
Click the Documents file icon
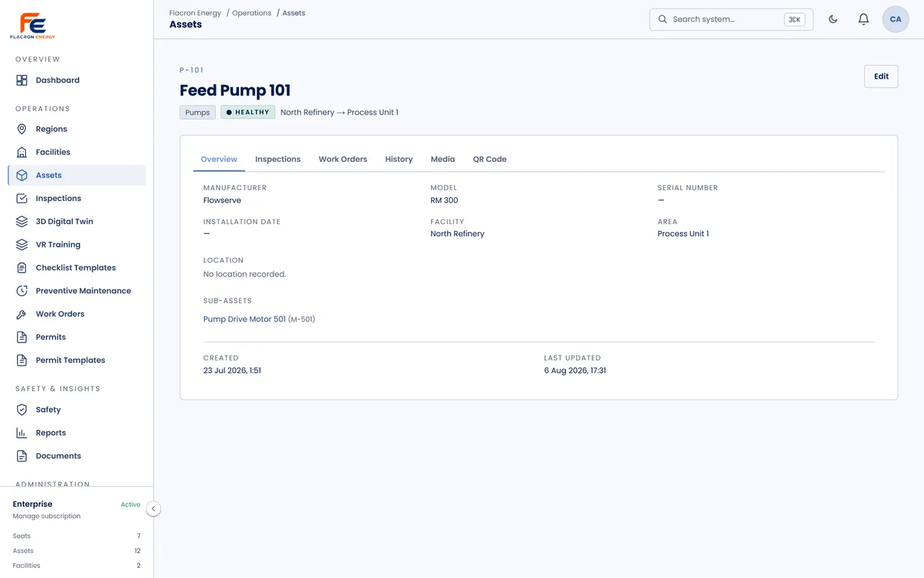point(22,456)
